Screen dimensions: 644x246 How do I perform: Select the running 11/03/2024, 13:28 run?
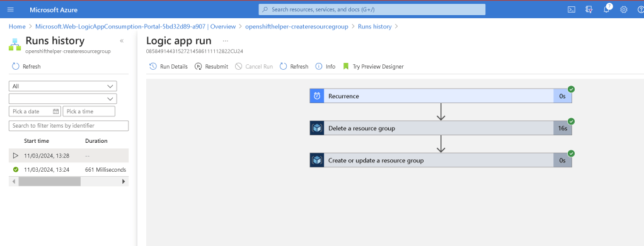pos(69,156)
